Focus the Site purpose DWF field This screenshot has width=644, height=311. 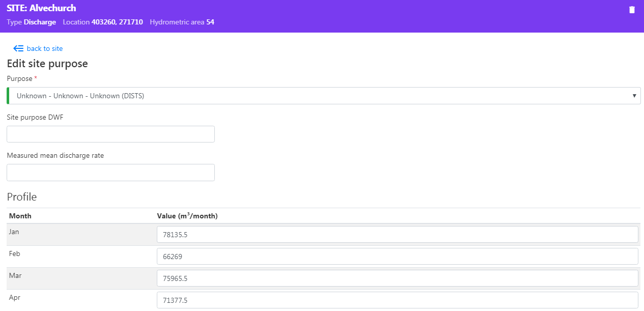(x=110, y=134)
